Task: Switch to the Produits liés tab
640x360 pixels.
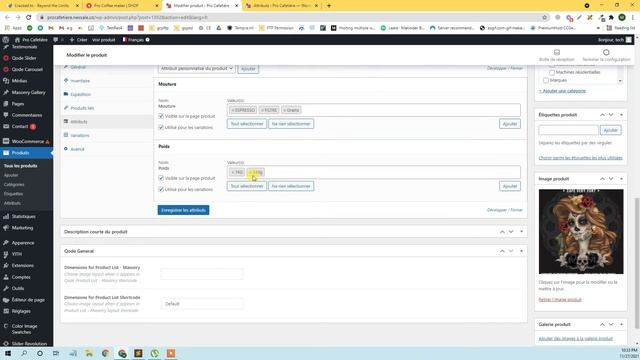Action: click(x=82, y=108)
